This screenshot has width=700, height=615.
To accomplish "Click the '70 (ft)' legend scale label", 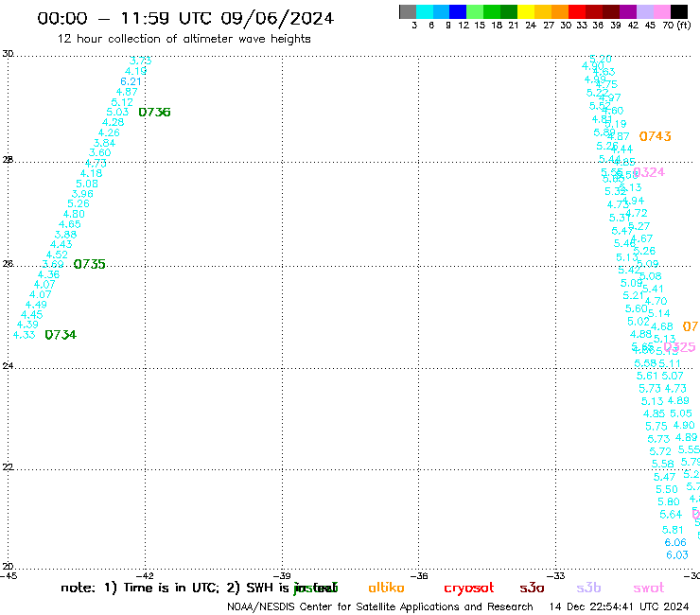I will pos(677,25).
